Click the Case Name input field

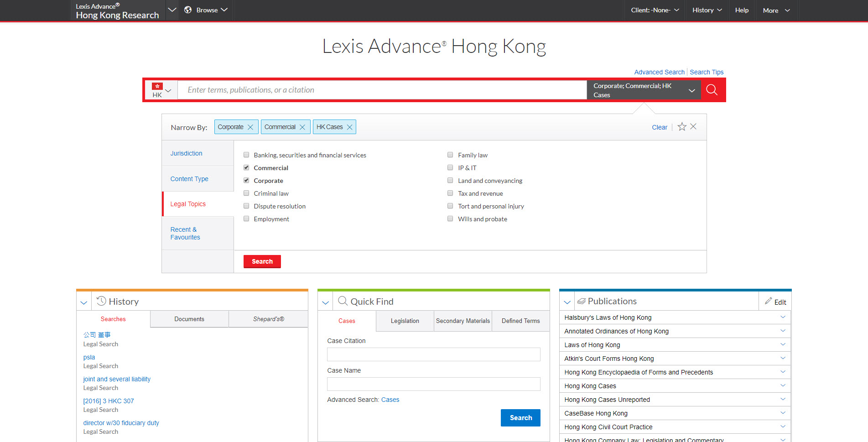tap(434, 384)
